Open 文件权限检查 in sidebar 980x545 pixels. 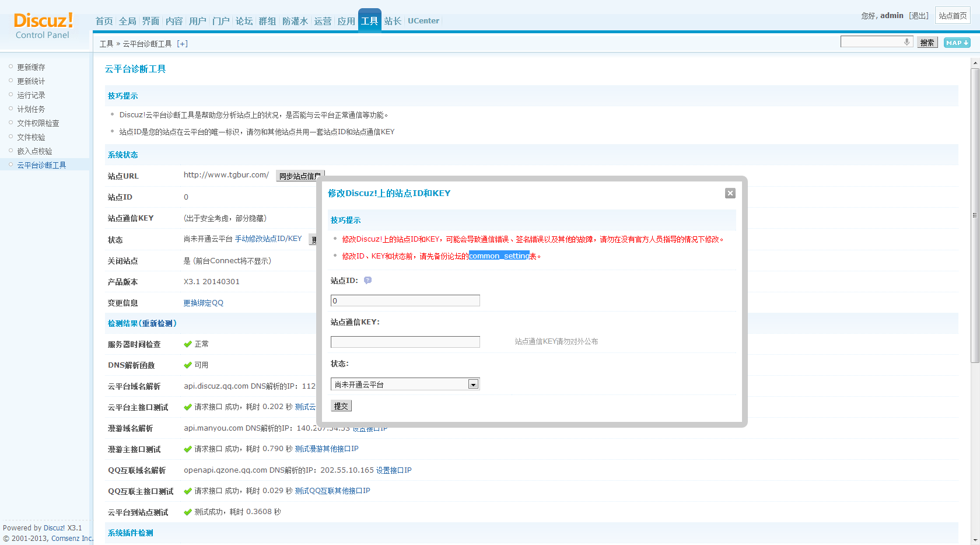pyautogui.click(x=38, y=123)
